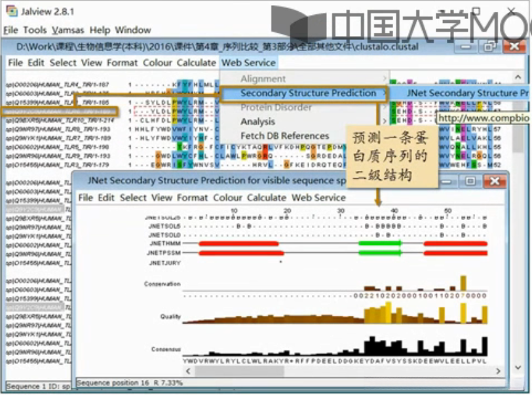Image resolution: width=532 pixels, height=395 pixels.
Task: Click the first red helix bar in JNETHMM row
Action: [238, 244]
